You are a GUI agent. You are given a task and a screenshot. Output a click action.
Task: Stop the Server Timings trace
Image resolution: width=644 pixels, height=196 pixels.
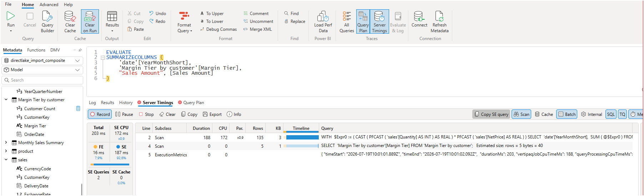coord(146,114)
